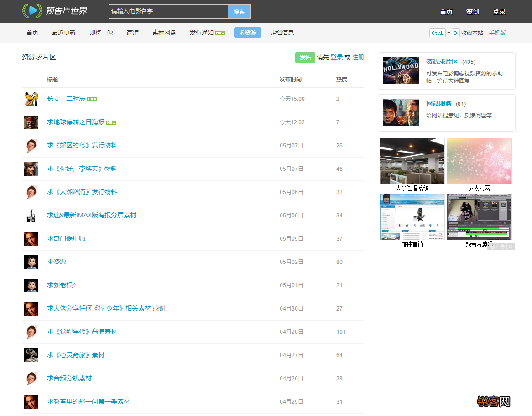Open the 即将上映 menu item

click(101, 32)
